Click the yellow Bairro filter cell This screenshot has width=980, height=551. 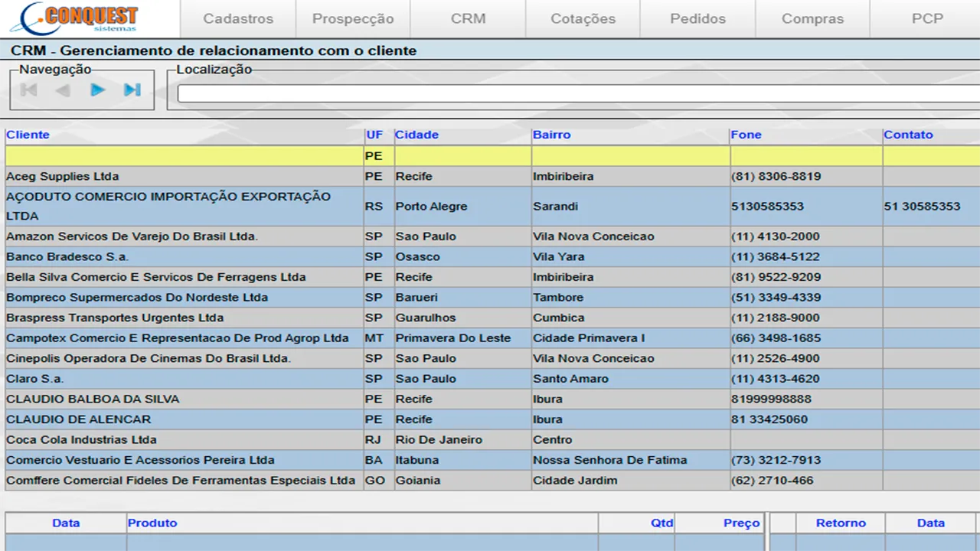[x=631, y=156]
